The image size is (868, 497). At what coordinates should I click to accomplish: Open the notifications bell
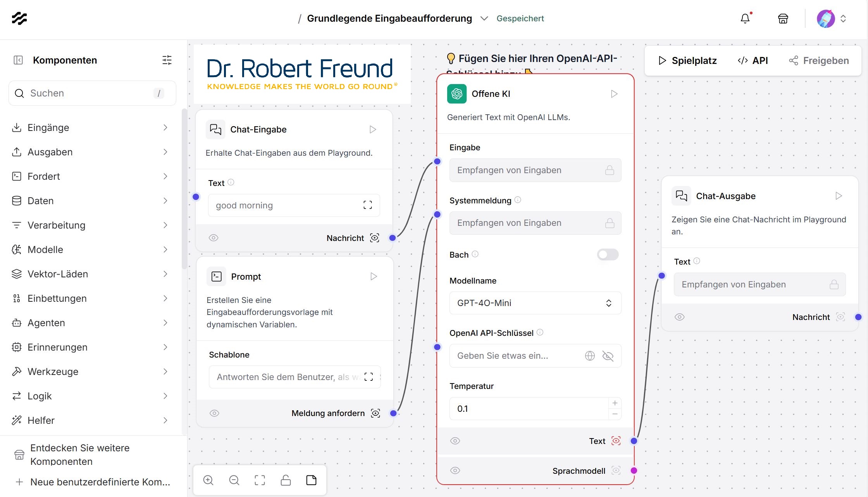click(x=745, y=18)
